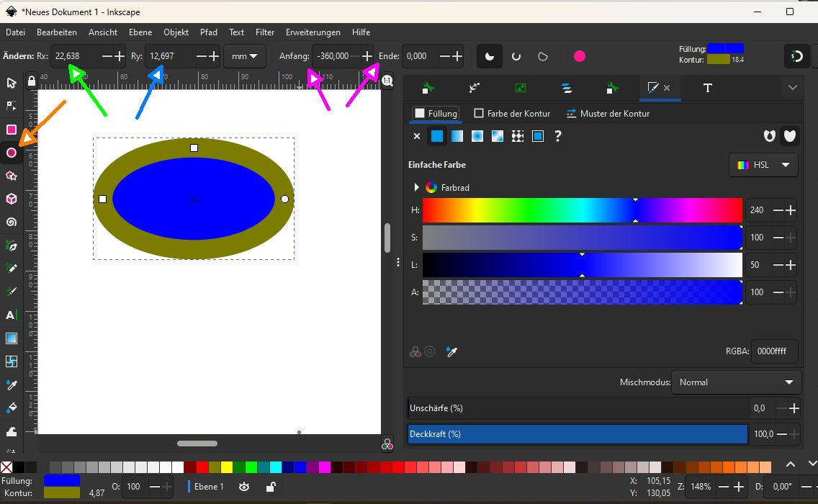
Task: Select swatch fill type
Action: pos(538,136)
